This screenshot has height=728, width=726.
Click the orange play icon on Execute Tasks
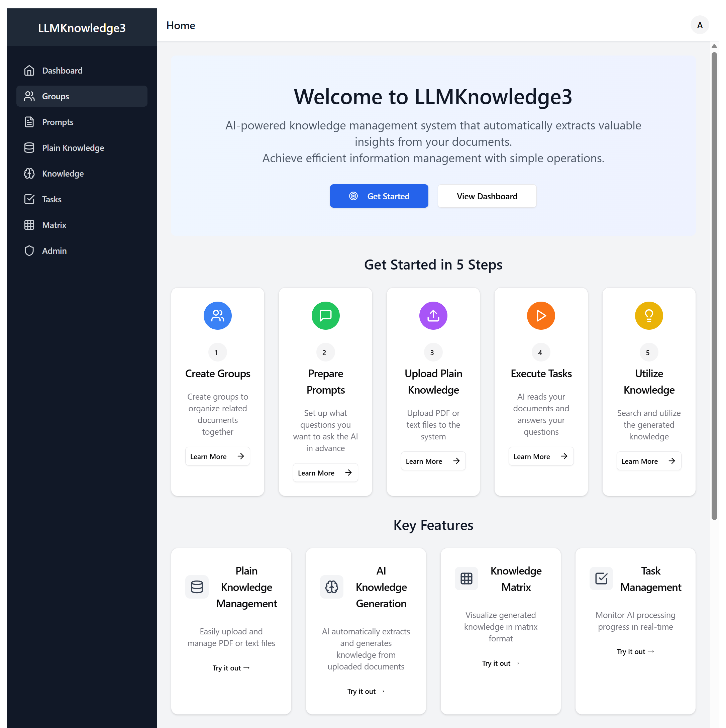541,316
